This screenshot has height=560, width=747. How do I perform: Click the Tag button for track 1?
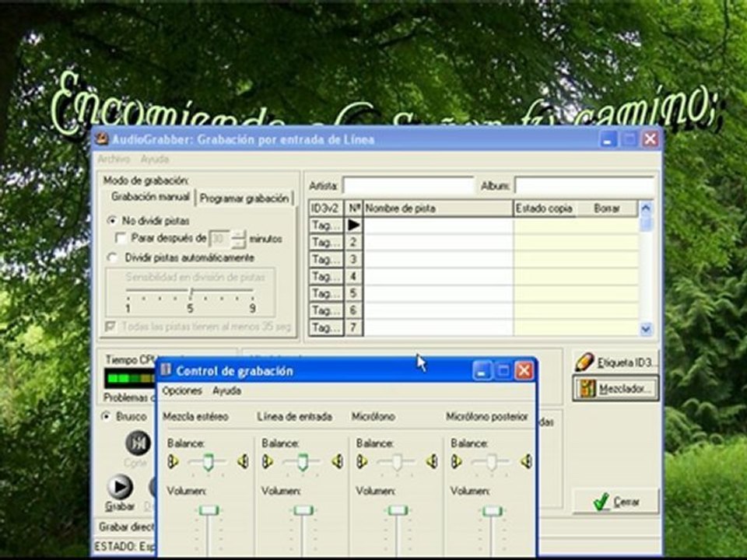pyautogui.click(x=326, y=225)
